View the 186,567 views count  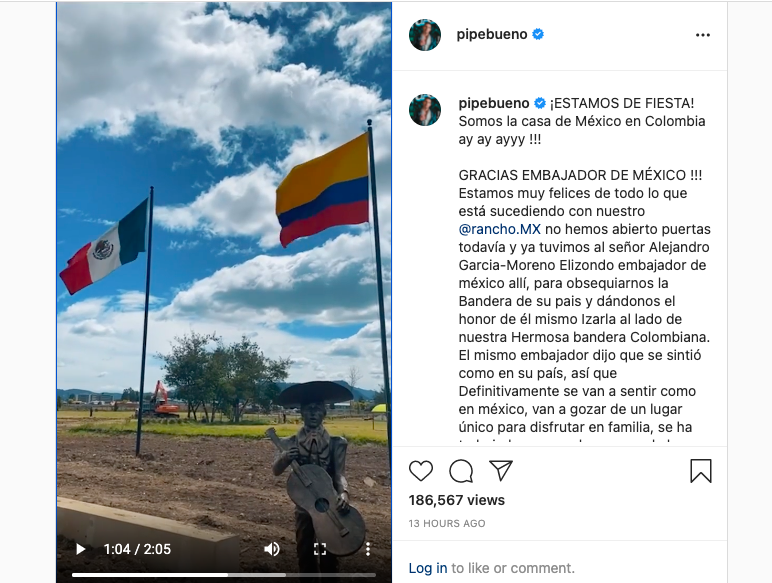pyautogui.click(x=456, y=500)
